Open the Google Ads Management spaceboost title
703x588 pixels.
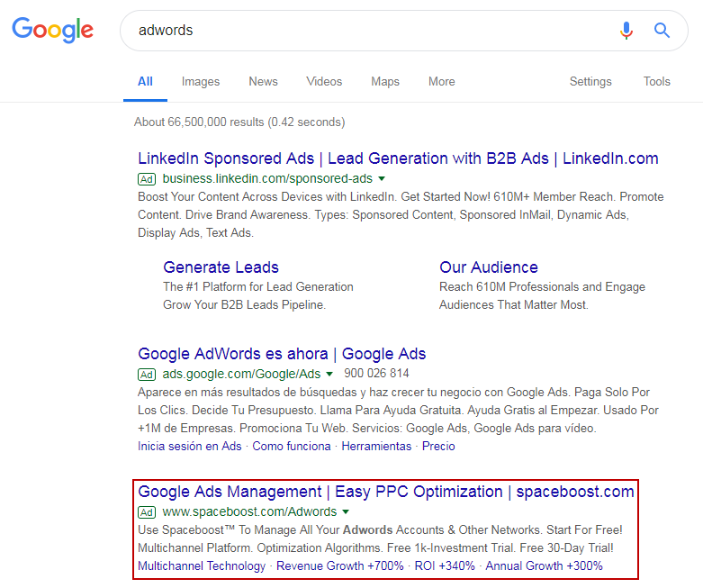pyautogui.click(x=386, y=492)
